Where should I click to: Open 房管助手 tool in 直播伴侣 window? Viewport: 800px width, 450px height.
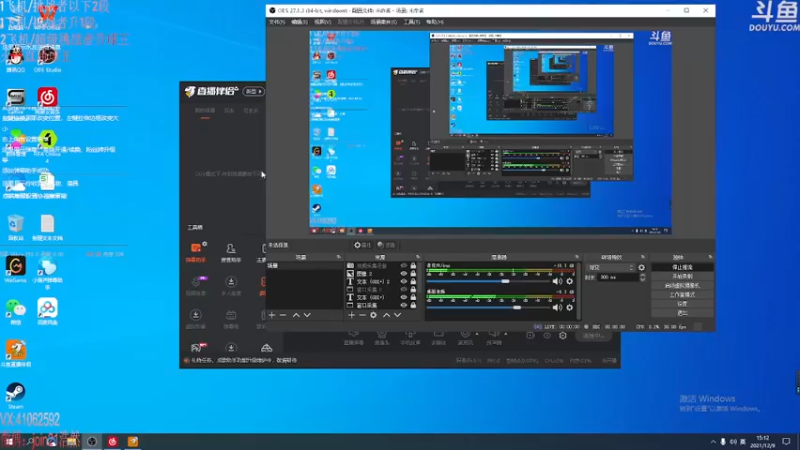pyautogui.click(x=231, y=252)
